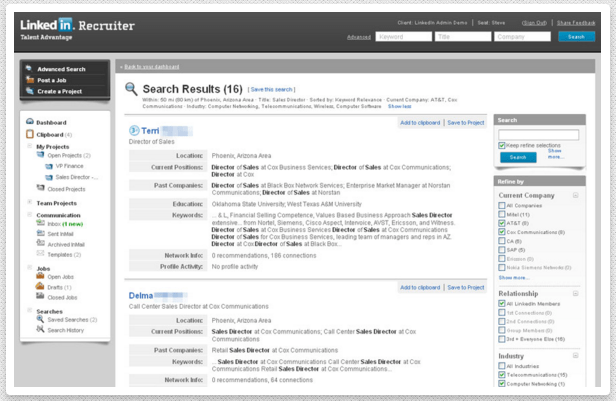Click the Search Results magnifier icon

point(131,89)
